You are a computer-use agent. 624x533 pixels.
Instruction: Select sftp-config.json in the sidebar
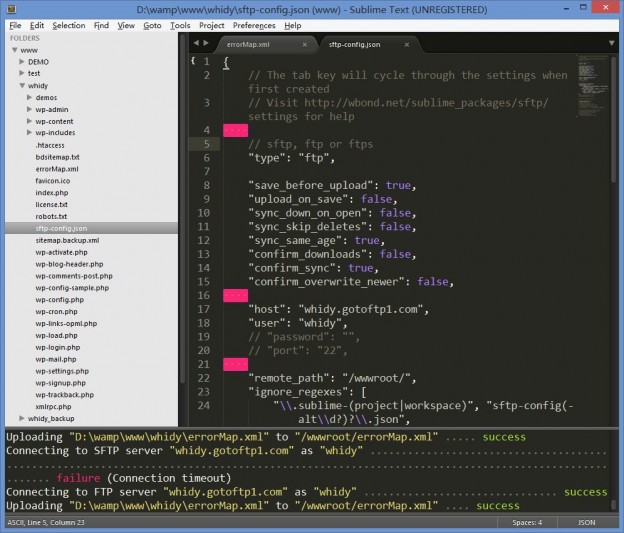coord(92,228)
